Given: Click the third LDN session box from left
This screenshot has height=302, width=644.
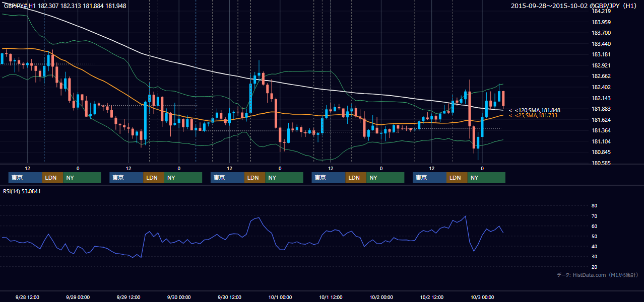Looking at the screenshot, I should tap(254, 178).
